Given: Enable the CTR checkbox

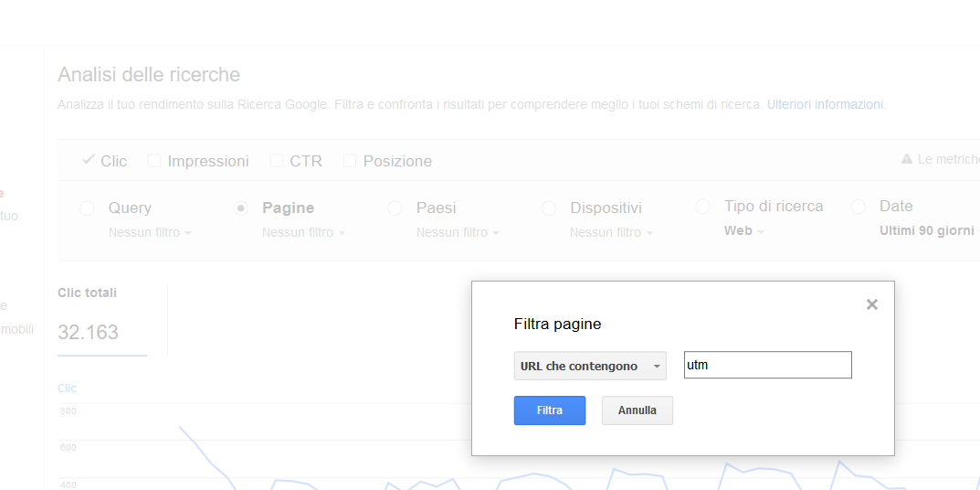Looking at the screenshot, I should click(x=276, y=161).
